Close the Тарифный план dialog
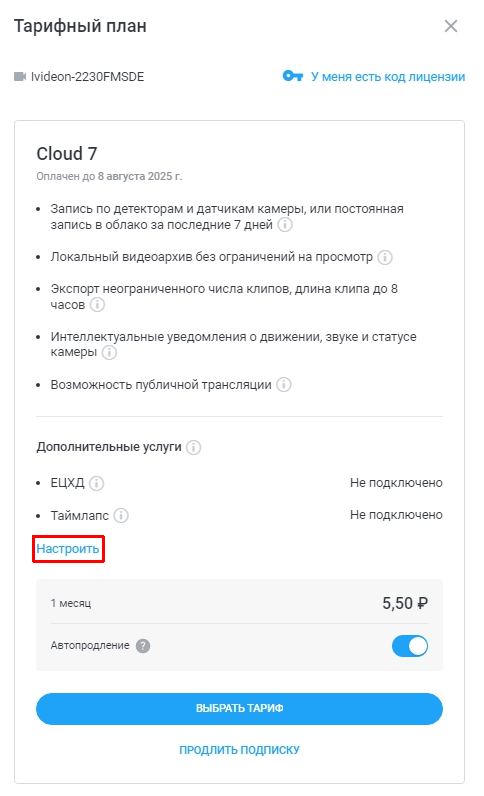 [x=451, y=26]
